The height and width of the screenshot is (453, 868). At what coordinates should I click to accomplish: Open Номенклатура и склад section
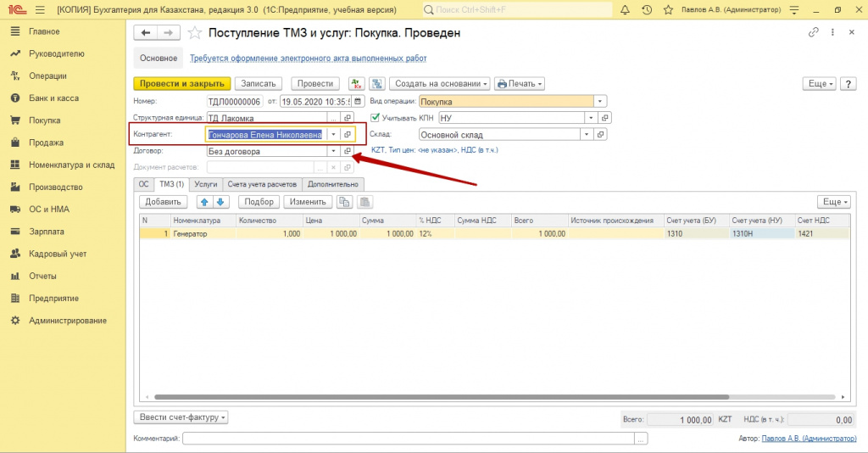(x=71, y=165)
